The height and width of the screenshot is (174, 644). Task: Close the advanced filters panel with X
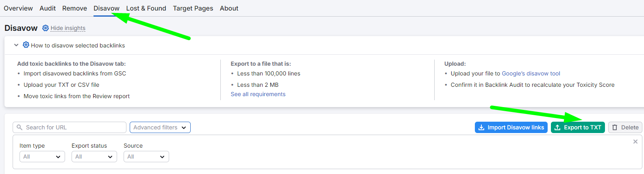coord(635,142)
